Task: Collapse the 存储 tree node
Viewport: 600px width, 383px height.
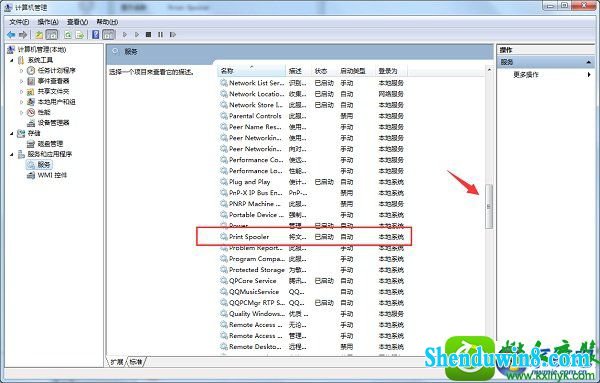Action: tap(11, 133)
